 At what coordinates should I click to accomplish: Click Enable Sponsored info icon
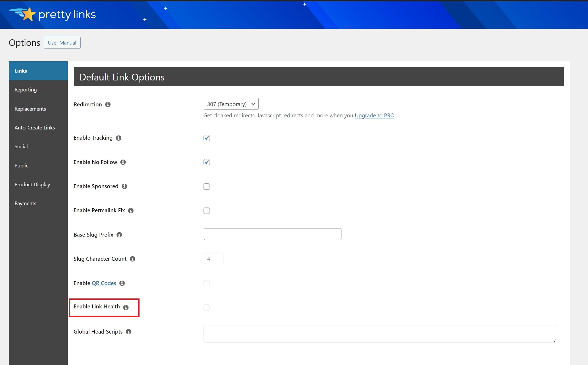124,186
